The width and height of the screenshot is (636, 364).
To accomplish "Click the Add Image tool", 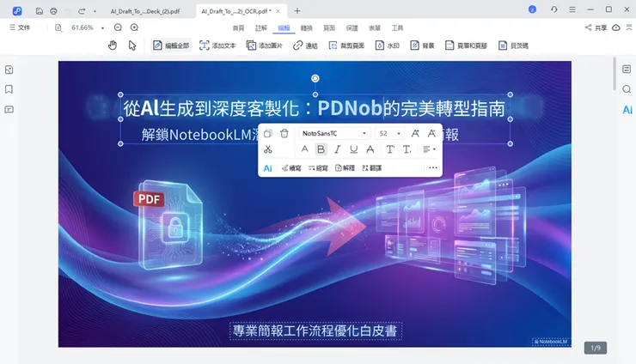I will 265,45.
